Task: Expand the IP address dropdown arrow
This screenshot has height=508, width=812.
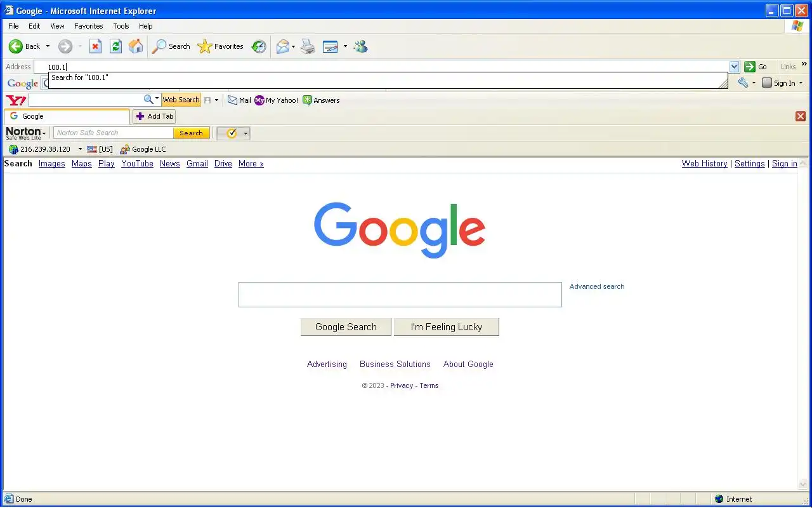Action: click(80, 149)
